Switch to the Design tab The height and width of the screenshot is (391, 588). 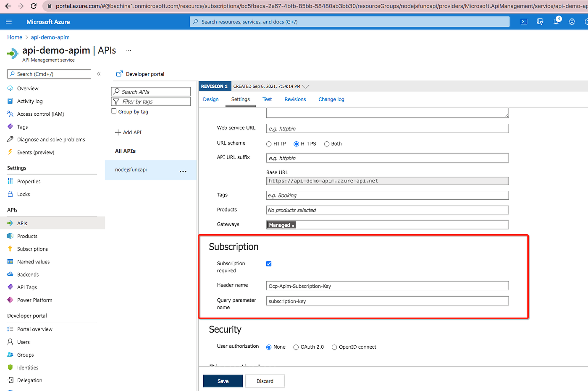pyautogui.click(x=211, y=99)
